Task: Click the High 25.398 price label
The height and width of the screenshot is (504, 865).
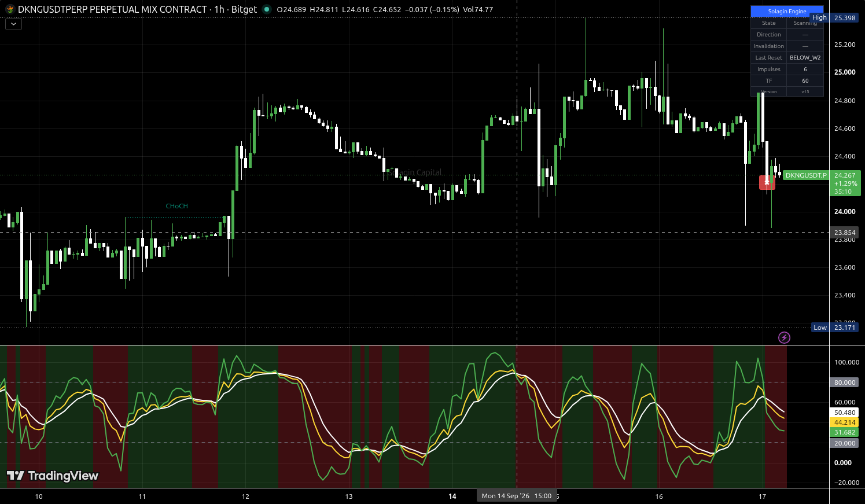Action: [835, 18]
